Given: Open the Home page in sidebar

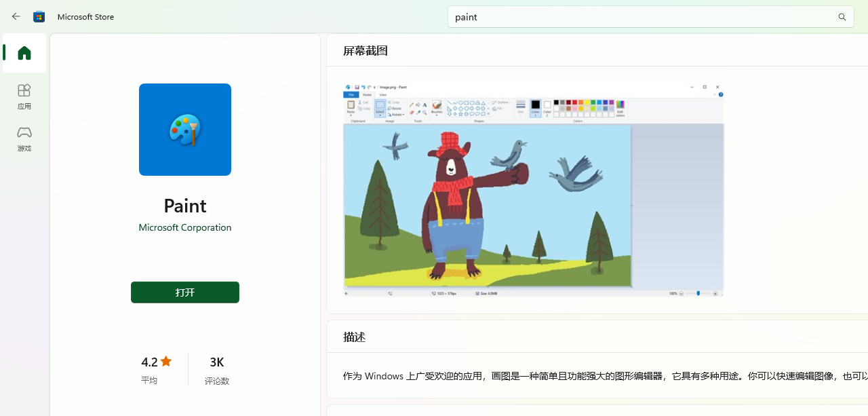Looking at the screenshot, I should [x=24, y=53].
